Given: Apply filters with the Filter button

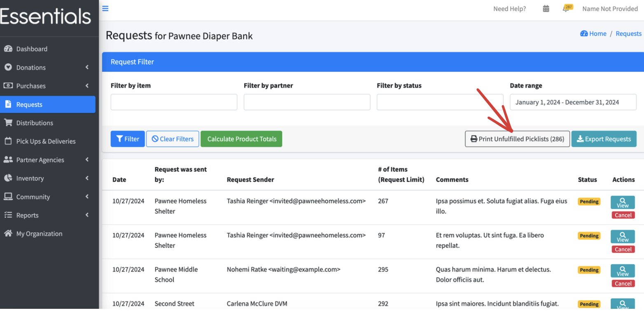Looking at the screenshot, I should 128,139.
